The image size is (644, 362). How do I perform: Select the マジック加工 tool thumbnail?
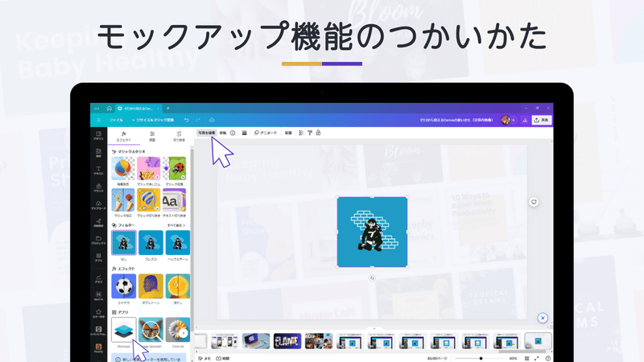pos(123,200)
